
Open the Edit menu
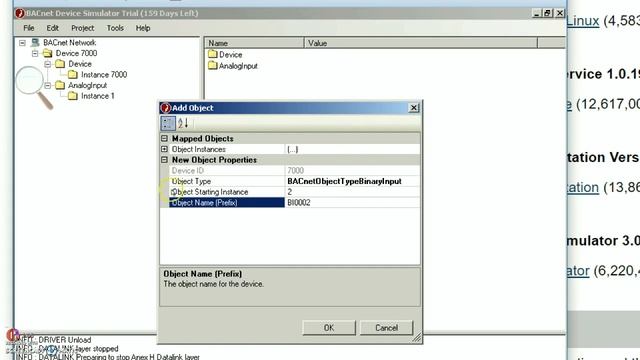(x=52, y=28)
